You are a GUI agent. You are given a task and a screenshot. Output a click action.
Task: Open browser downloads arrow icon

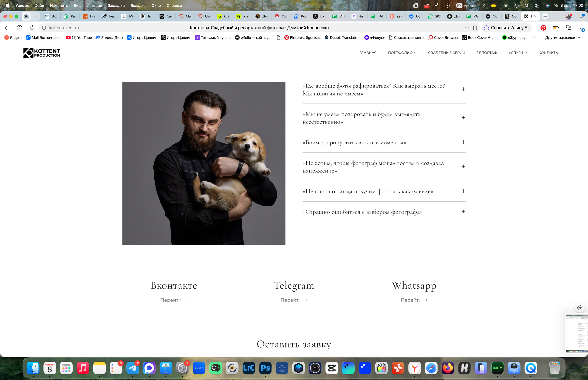(581, 28)
